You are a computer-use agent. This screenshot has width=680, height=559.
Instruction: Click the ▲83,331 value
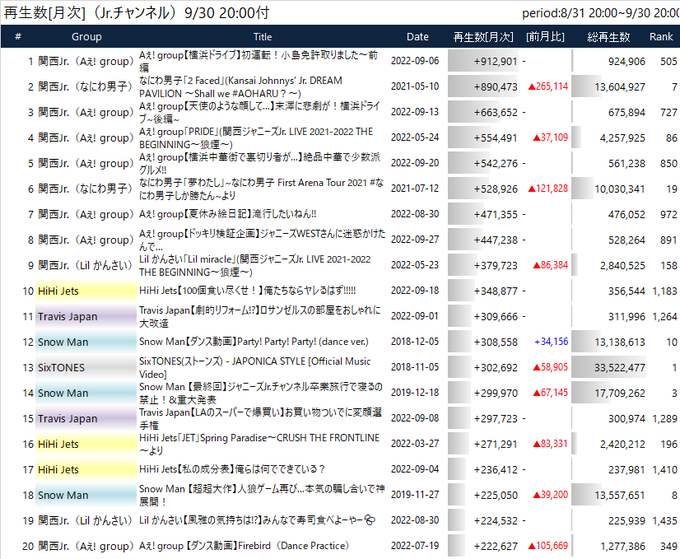[550, 444]
